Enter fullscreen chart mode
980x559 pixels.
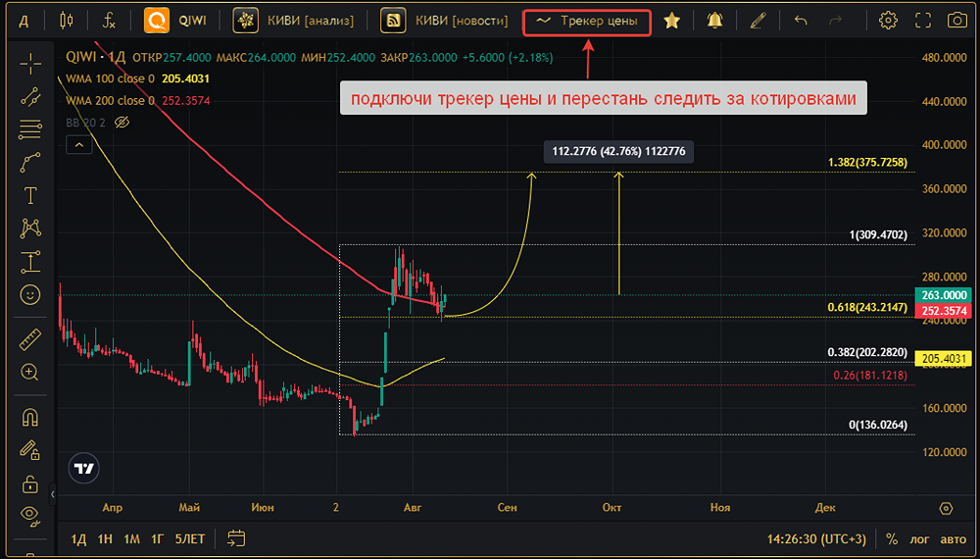(923, 21)
